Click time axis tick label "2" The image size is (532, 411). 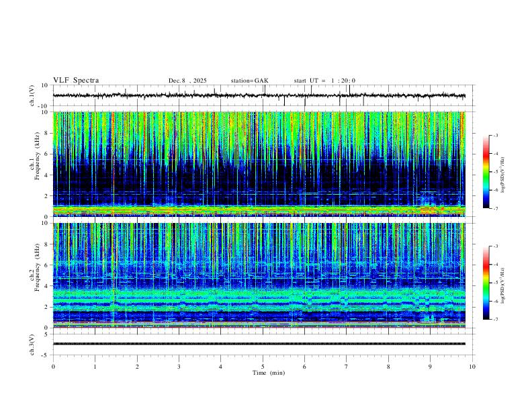pos(137,367)
